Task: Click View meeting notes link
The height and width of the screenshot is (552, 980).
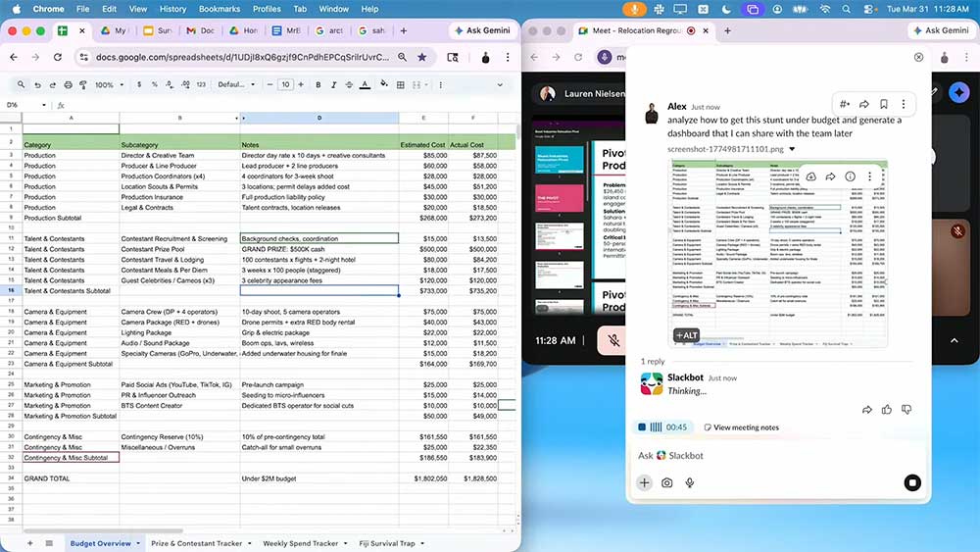Action: pyautogui.click(x=742, y=427)
